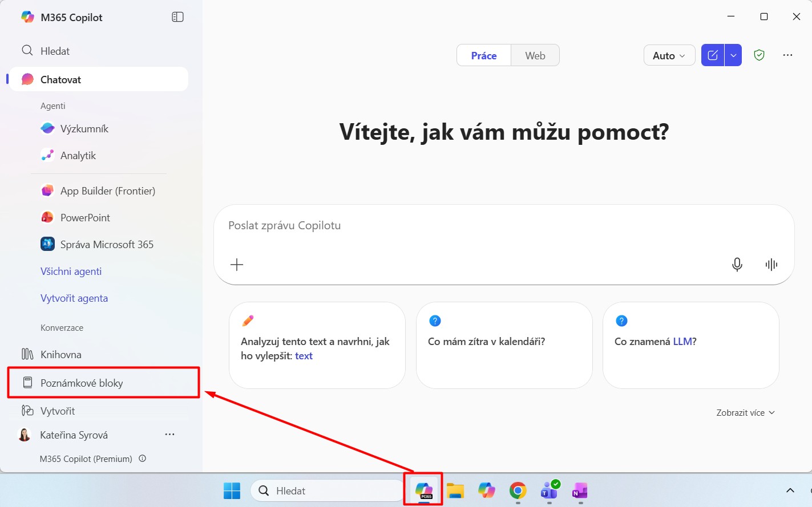This screenshot has width=812, height=507.
Task: Click Vytvořit agenta link
Action: 74,298
